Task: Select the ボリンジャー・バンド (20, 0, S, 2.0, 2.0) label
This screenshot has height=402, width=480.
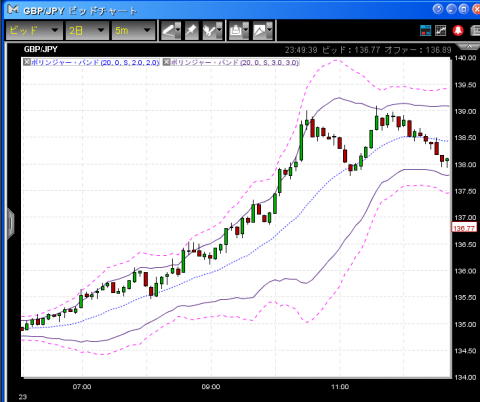Action: (95, 62)
